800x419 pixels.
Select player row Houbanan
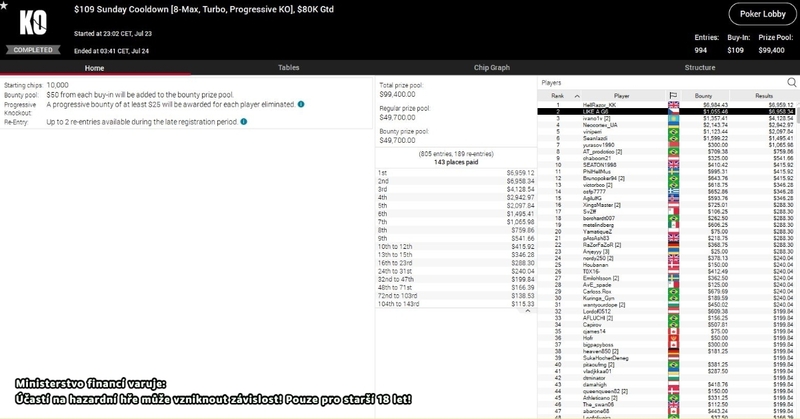pyautogui.click(x=666, y=265)
